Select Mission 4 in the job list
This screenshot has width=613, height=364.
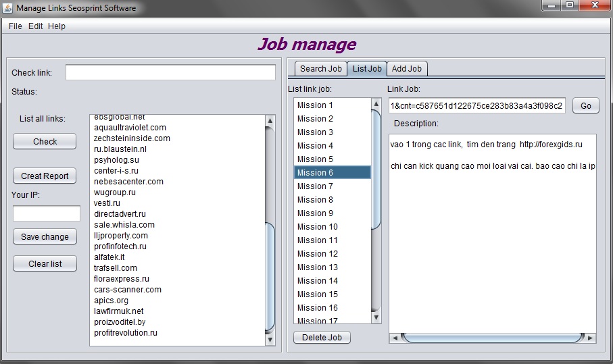333,146
